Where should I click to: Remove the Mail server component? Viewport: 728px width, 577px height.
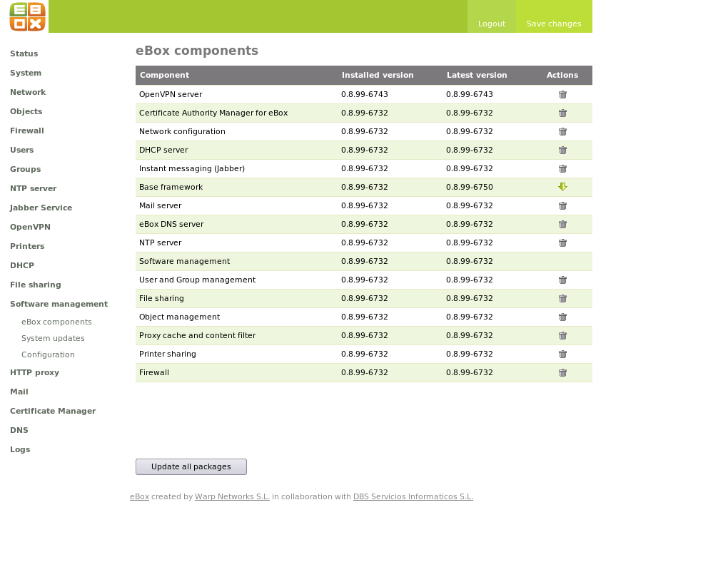click(562, 206)
